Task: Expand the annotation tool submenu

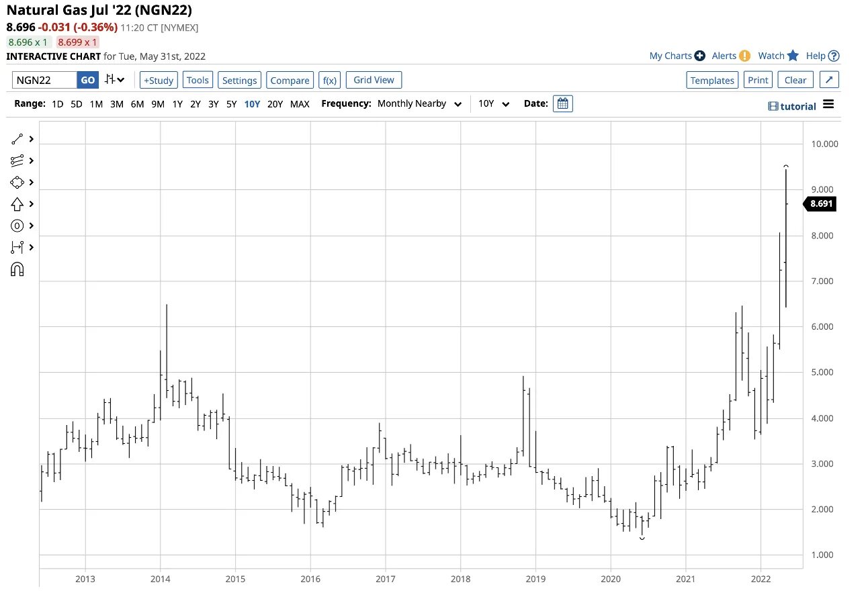Action: point(31,226)
